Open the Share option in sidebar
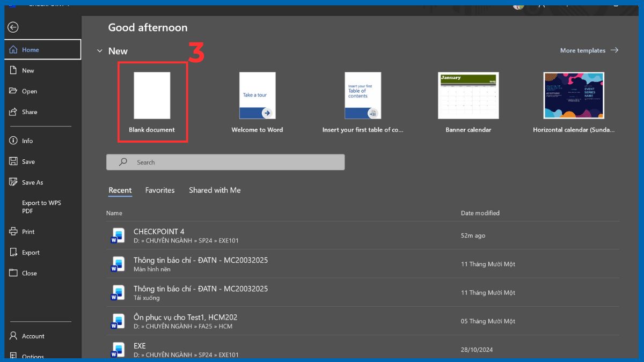This screenshot has width=644, height=362. click(30, 112)
